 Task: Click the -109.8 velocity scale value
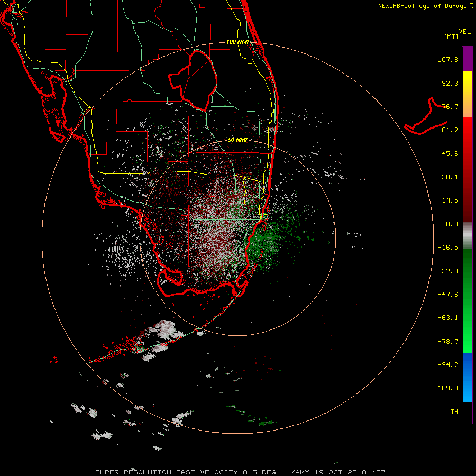point(446,388)
